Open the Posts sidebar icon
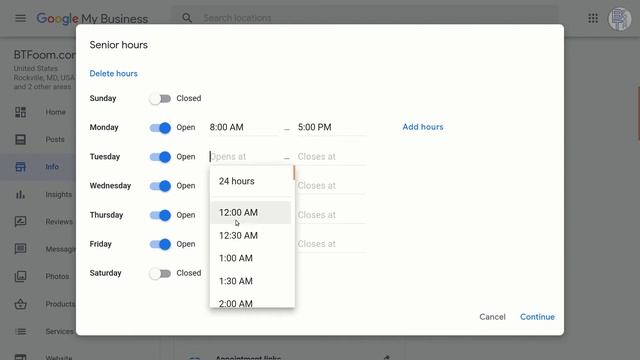The width and height of the screenshot is (640, 360). (20, 140)
